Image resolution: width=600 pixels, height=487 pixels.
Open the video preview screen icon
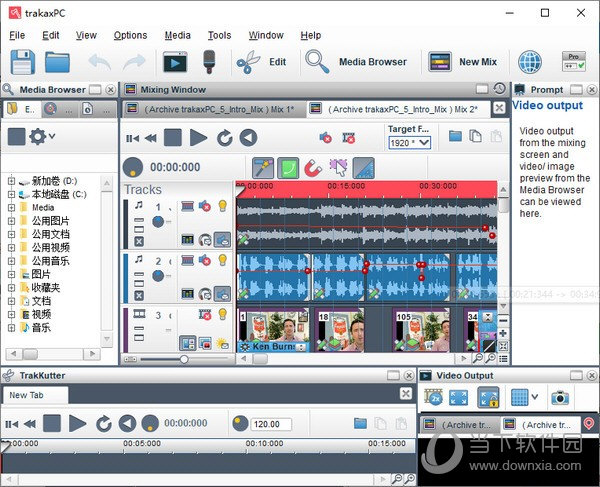pos(175,62)
